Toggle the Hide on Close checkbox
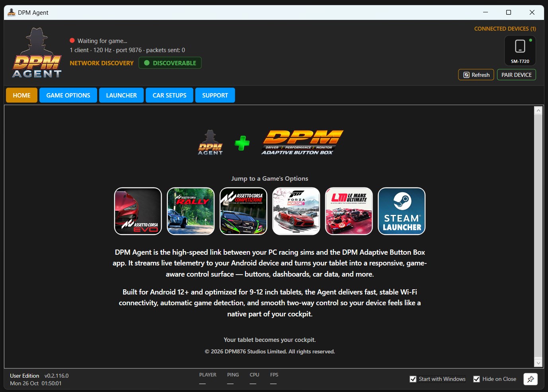The height and width of the screenshot is (392, 548). point(477,379)
